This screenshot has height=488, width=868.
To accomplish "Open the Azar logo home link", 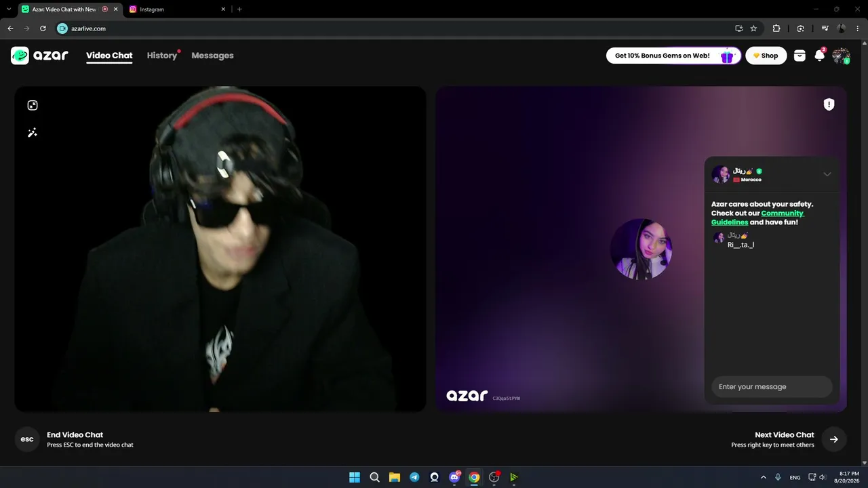I will click(39, 56).
